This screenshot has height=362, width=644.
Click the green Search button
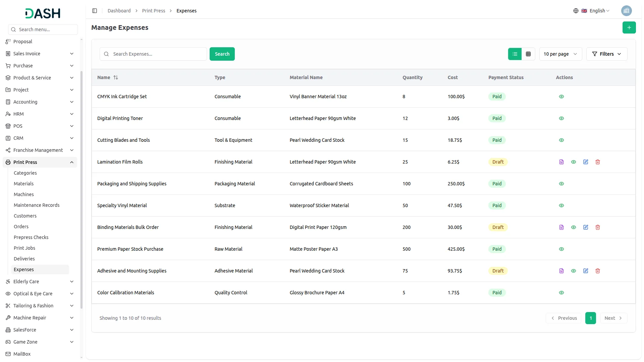[222, 54]
